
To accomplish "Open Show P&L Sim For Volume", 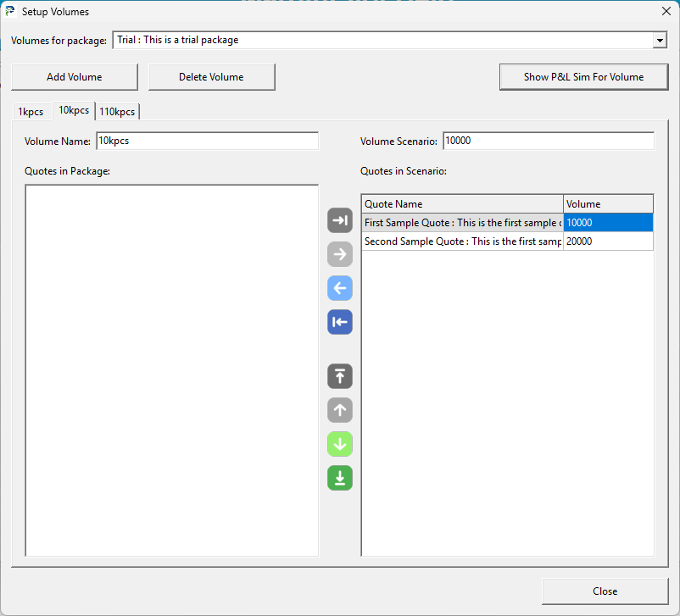I will point(583,77).
